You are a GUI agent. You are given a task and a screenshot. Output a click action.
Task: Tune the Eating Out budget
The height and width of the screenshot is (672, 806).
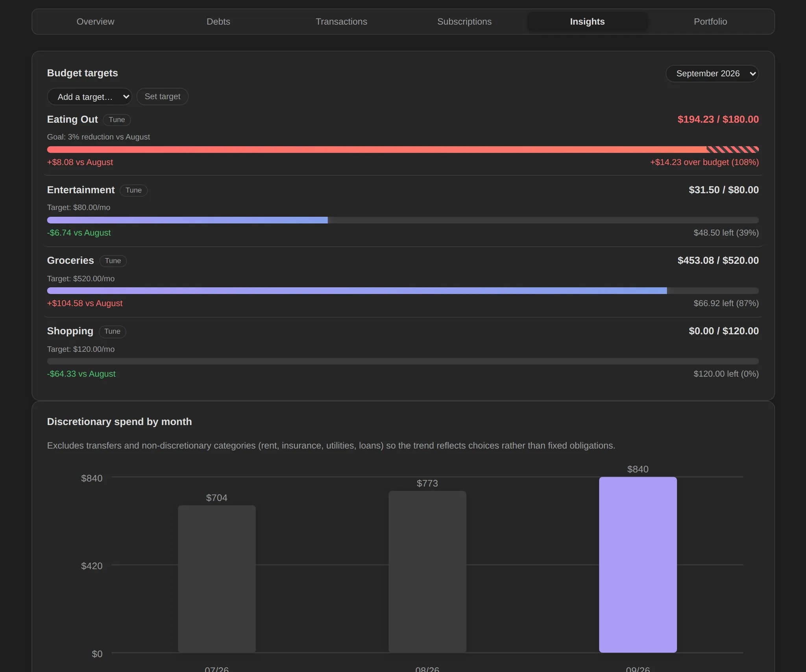pos(117,120)
